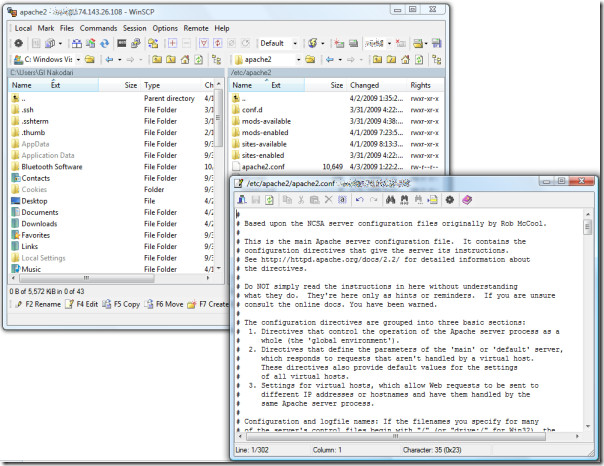
Task: Go to remote home directory icon
Action: point(405,59)
